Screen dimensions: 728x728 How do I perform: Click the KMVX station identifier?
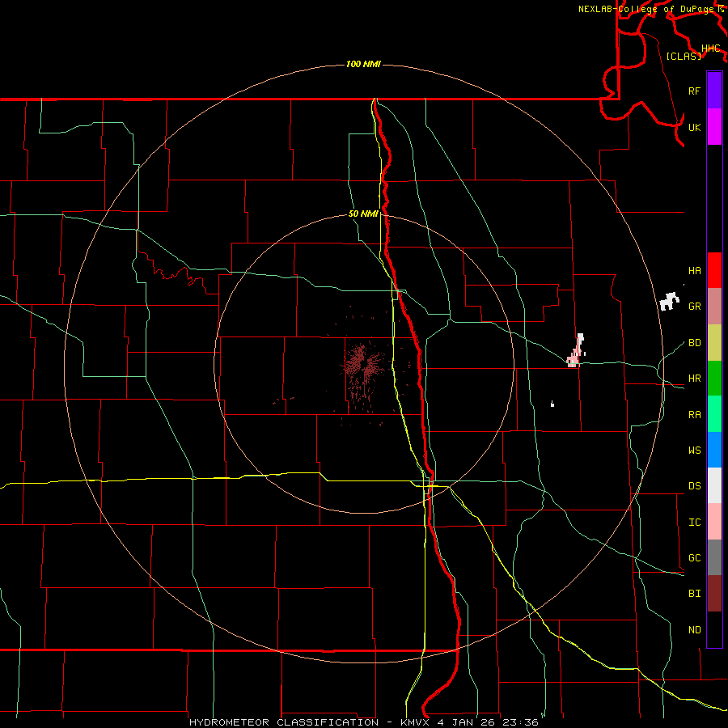click(416, 722)
